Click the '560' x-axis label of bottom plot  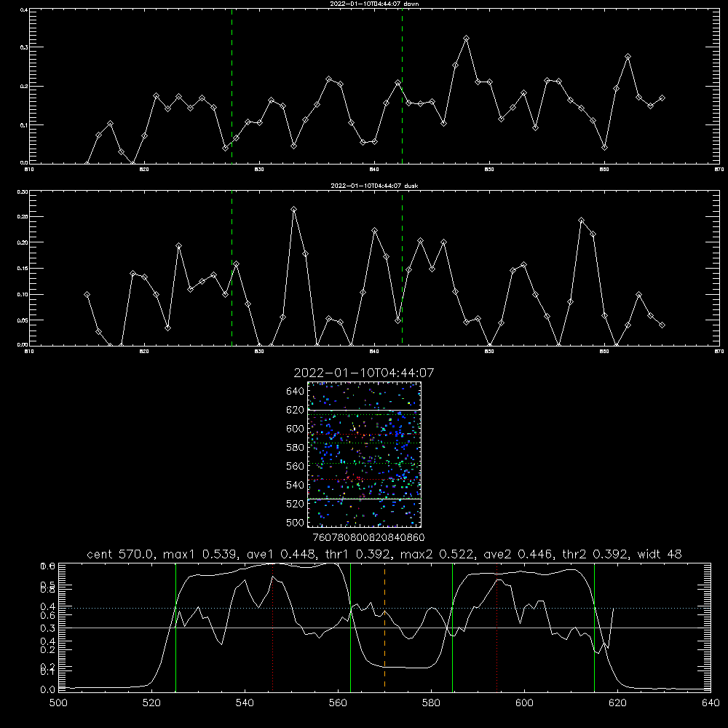(338, 703)
